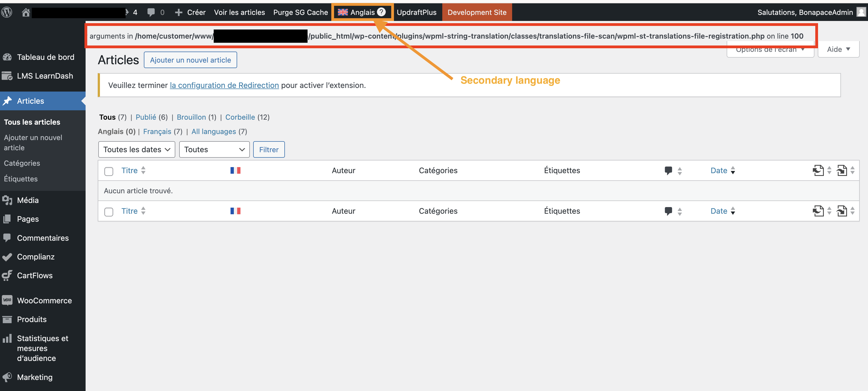The image size is (868, 391).
Task: Click the Produits archive icon
Action: (7, 319)
